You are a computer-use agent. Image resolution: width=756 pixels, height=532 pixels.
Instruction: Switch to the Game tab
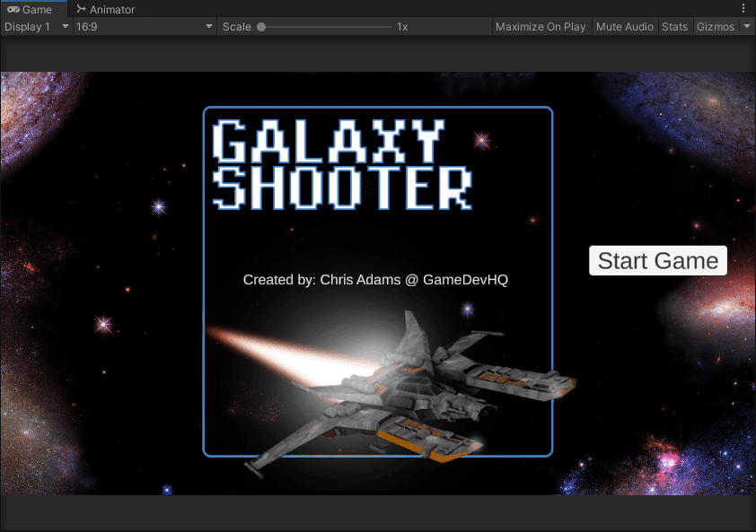tap(34, 9)
